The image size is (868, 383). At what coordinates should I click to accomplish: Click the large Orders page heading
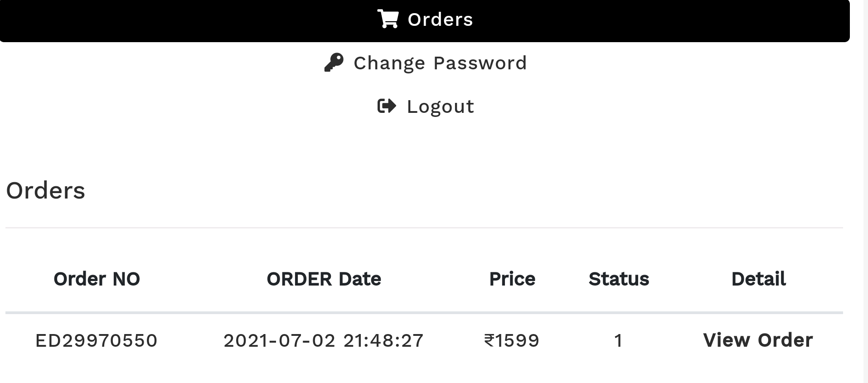point(45,190)
